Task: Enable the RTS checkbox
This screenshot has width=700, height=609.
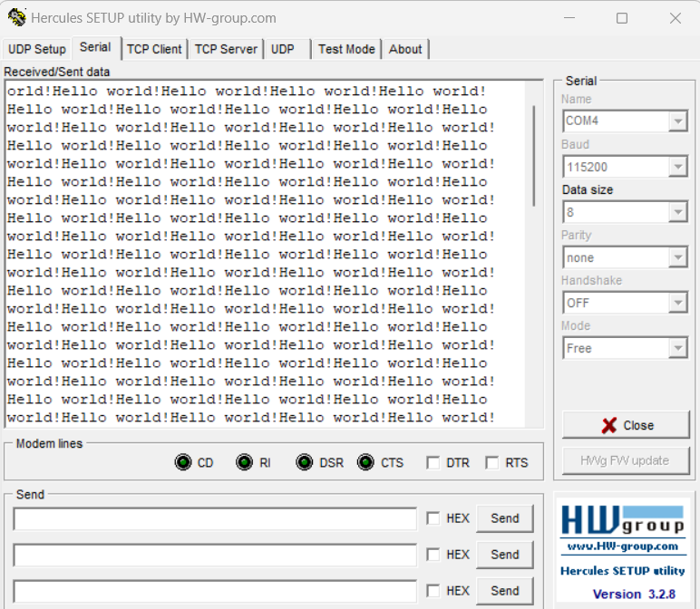Action: (492, 463)
